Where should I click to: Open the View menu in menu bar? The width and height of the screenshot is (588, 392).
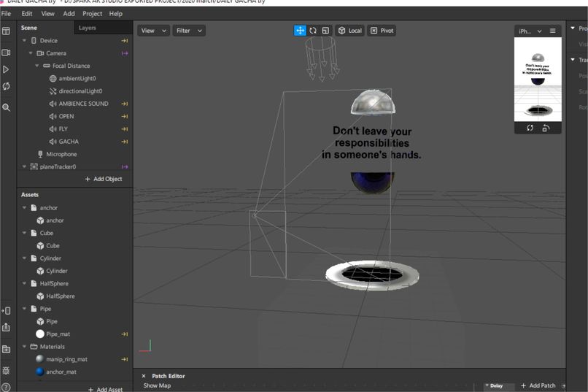47,13
